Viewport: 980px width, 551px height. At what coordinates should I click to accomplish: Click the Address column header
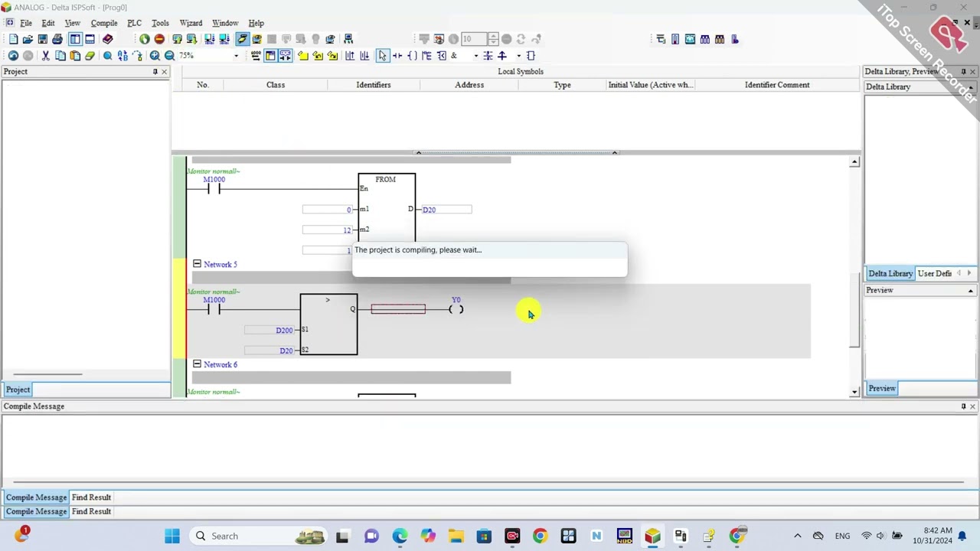[469, 85]
